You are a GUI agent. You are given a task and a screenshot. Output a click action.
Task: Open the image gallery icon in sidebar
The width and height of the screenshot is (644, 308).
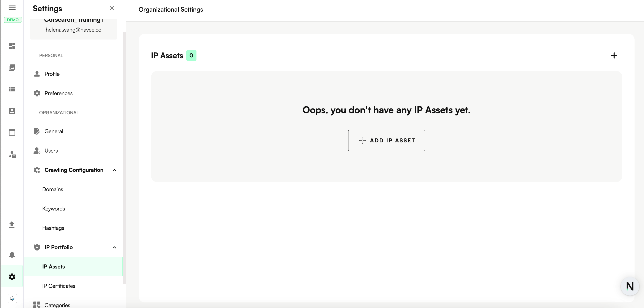[x=12, y=67]
